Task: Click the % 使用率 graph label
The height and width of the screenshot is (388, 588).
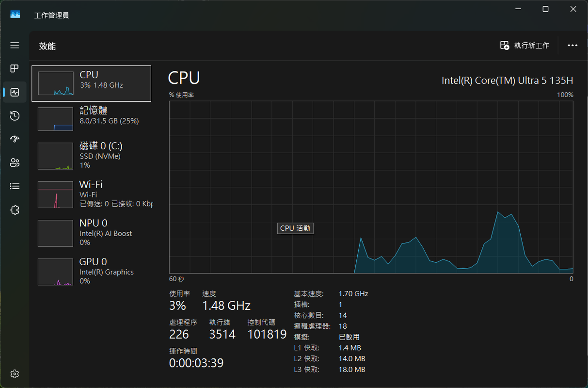Action: 182,95
